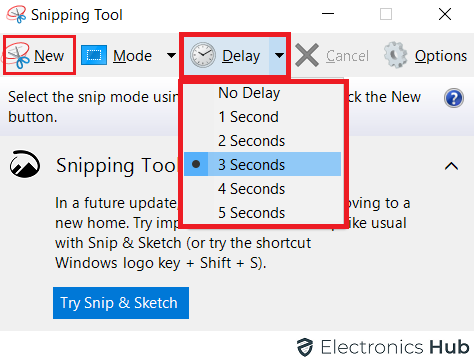Expand the Mode dropdown arrow

tap(171, 55)
